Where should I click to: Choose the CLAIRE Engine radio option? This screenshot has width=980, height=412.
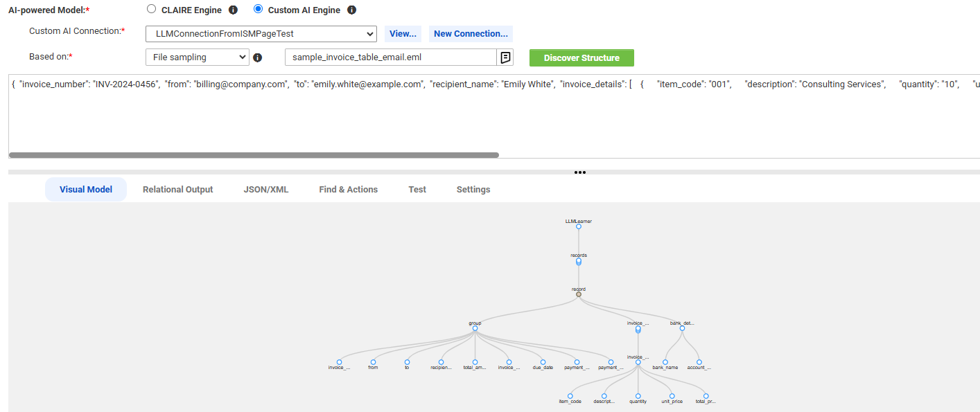[151, 10]
